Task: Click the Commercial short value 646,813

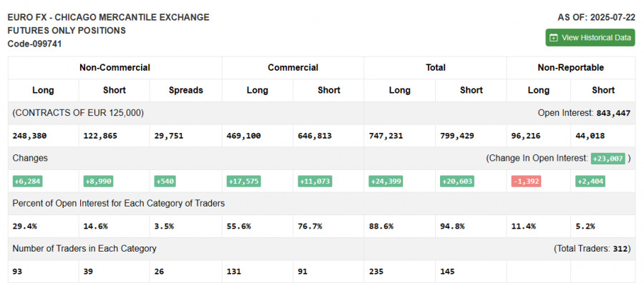Action: [x=315, y=136]
